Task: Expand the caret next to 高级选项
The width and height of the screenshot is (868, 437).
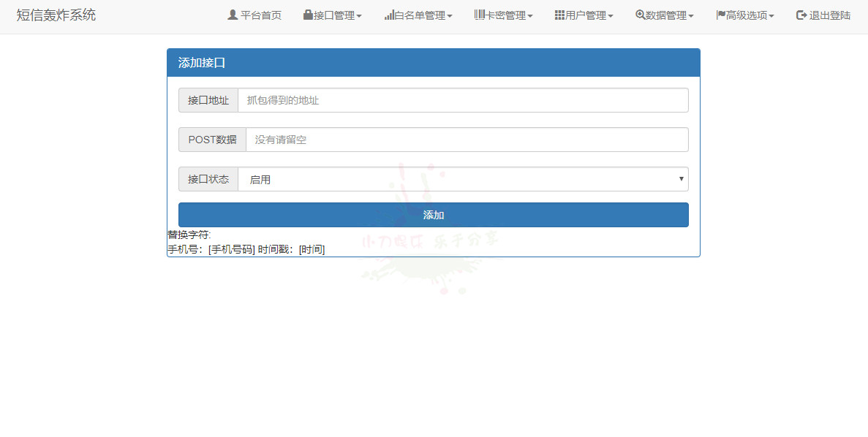Action: 771,16
